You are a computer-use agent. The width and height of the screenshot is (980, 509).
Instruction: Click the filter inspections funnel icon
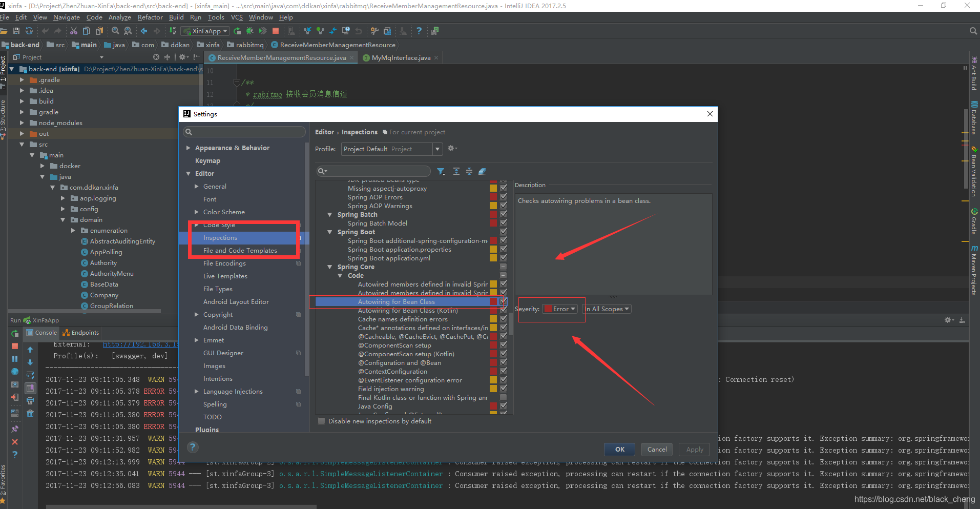441,171
